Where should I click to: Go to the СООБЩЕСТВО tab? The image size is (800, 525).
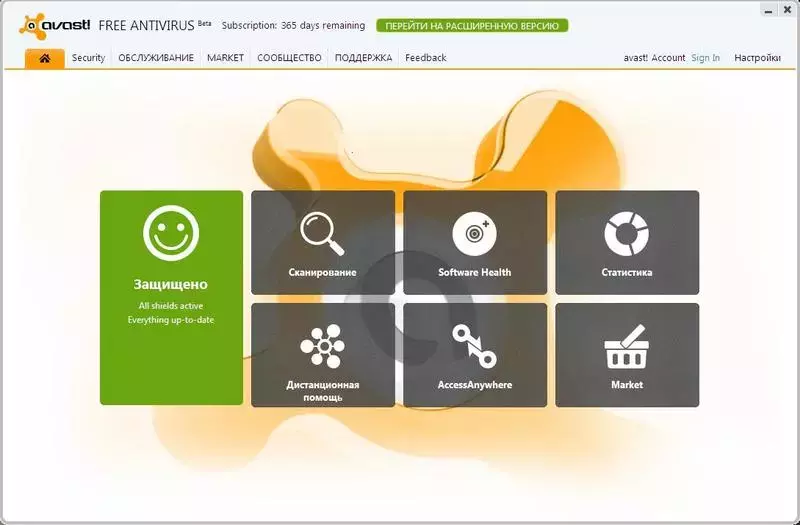click(x=289, y=58)
